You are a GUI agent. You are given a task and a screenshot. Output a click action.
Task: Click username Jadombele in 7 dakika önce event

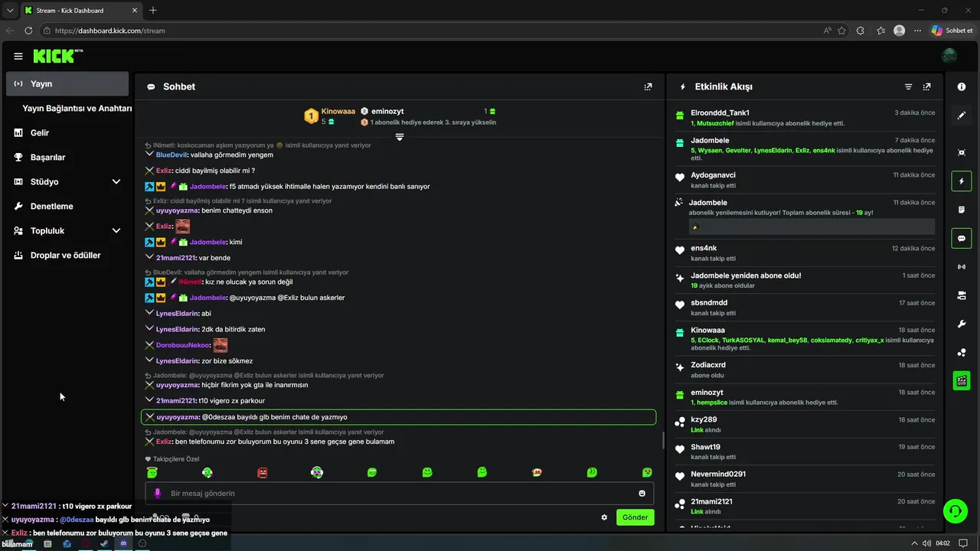coord(710,141)
